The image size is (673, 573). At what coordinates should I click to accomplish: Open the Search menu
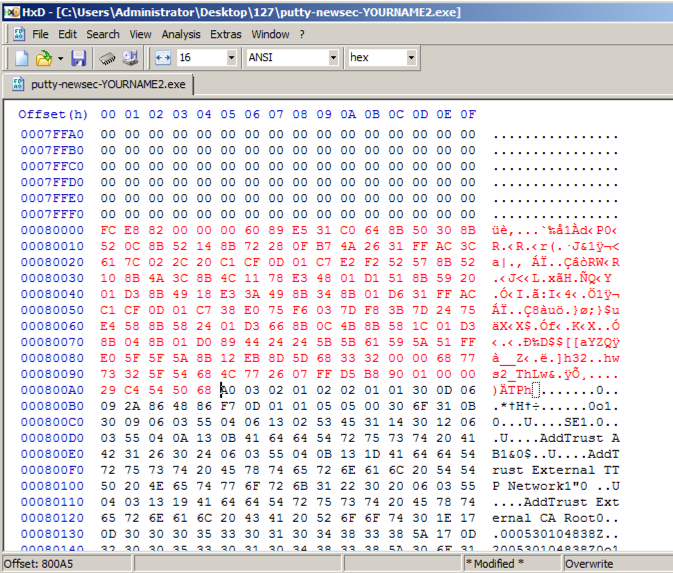point(103,34)
